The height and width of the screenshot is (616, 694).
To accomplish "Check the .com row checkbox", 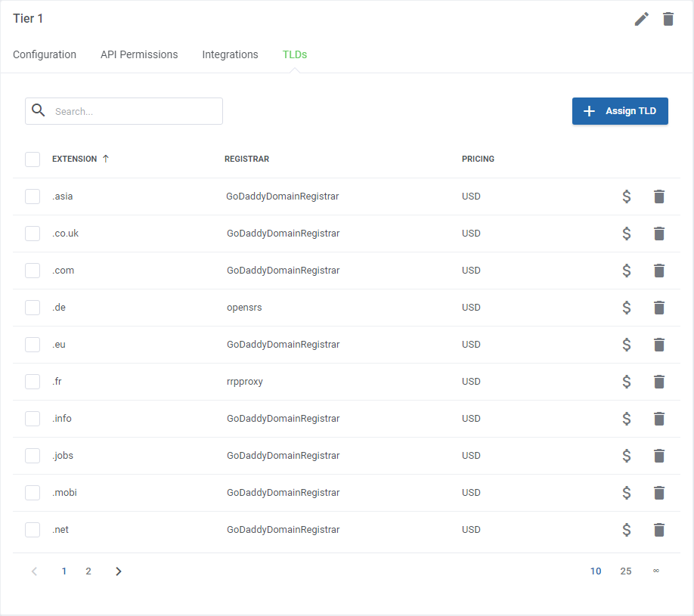I will (33, 271).
